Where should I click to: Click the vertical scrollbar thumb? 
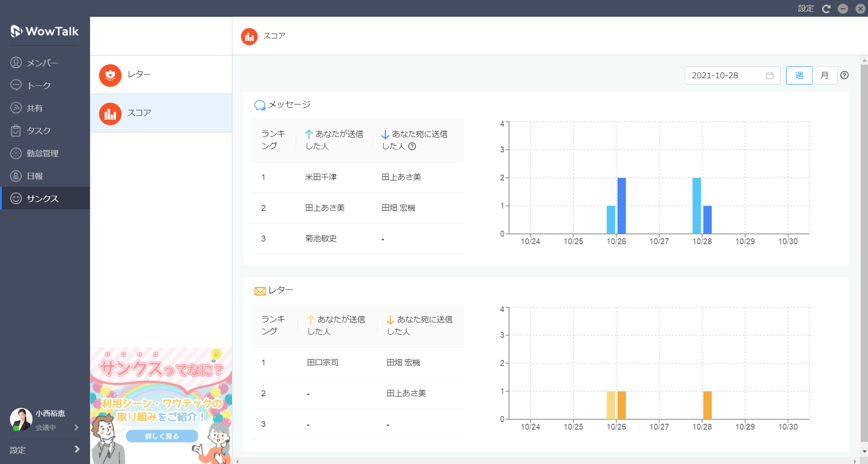tap(864, 253)
